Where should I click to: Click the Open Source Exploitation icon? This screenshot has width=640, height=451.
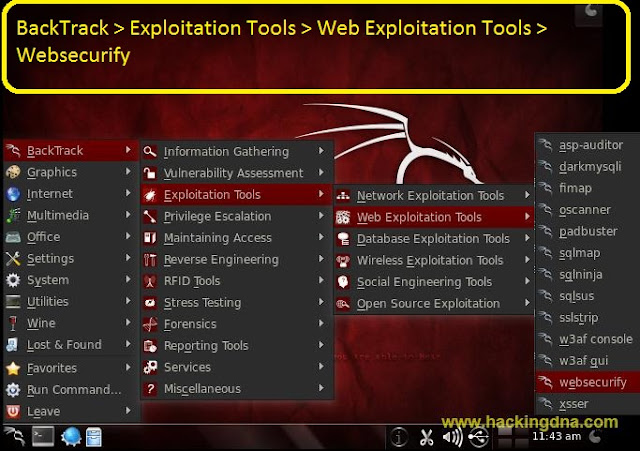(x=343, y=304)
